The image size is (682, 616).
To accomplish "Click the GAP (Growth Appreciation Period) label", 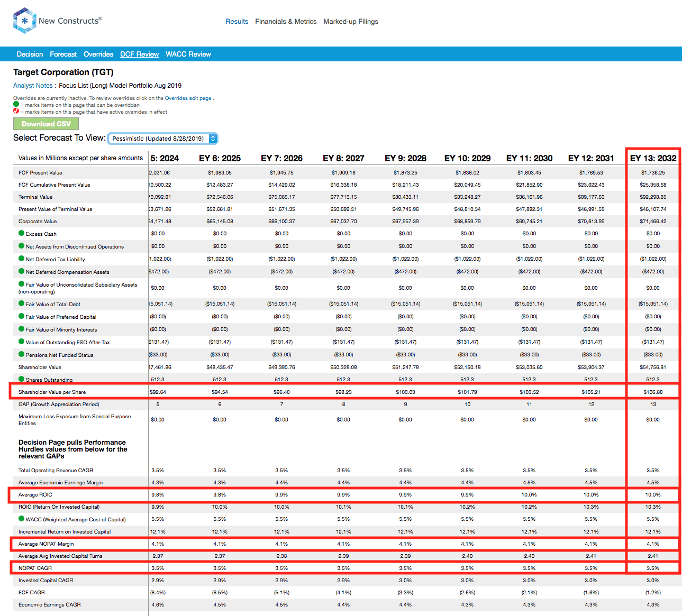I will (x=59, y=404).
